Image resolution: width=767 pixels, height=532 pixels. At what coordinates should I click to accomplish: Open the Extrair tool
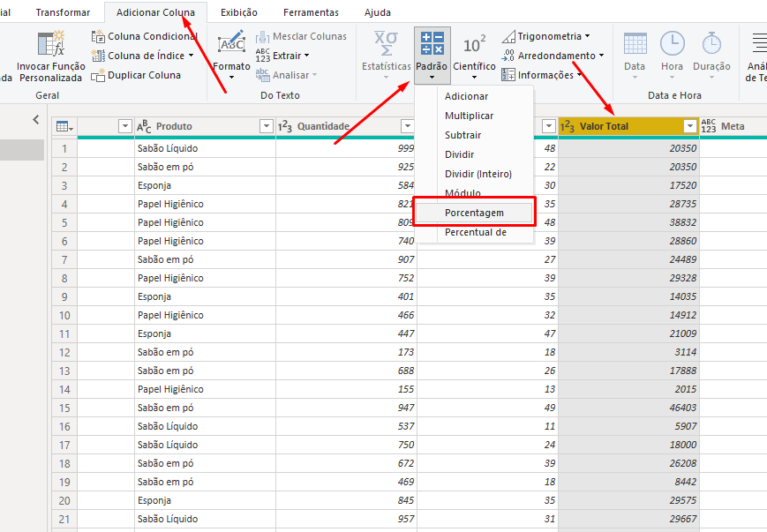pos(282,55)
